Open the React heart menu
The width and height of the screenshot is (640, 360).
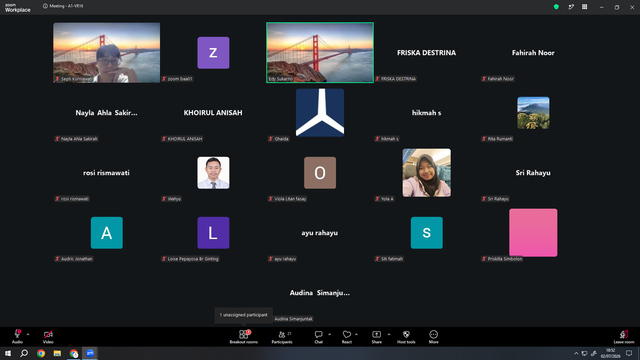(347, 336)
